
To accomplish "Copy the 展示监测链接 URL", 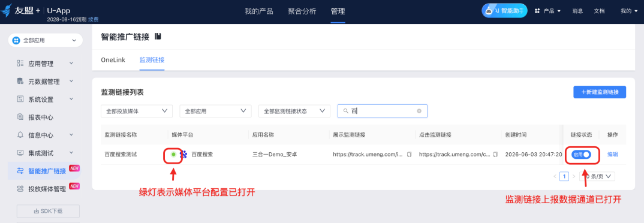I will pos(409,155).
